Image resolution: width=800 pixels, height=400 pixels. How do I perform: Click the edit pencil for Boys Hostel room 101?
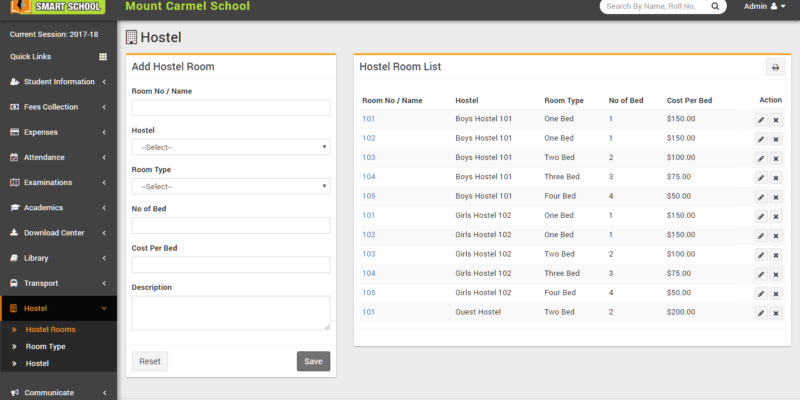point(760,119)
